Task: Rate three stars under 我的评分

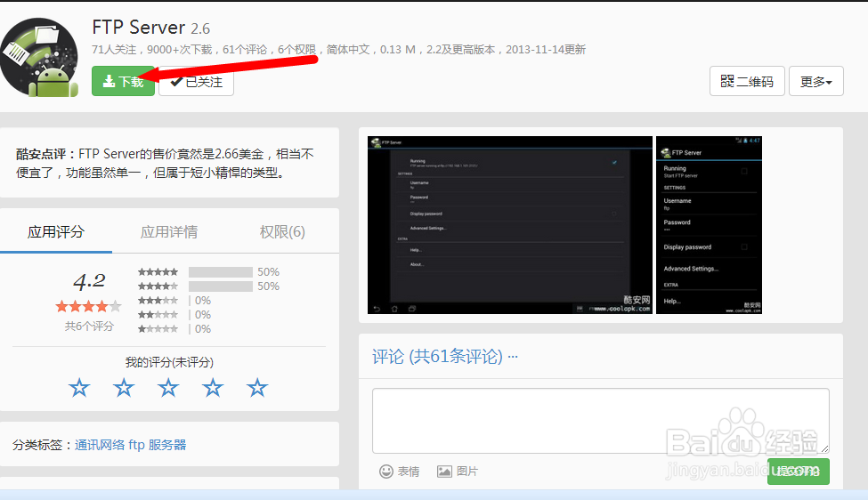Action: tap(168, 388)
